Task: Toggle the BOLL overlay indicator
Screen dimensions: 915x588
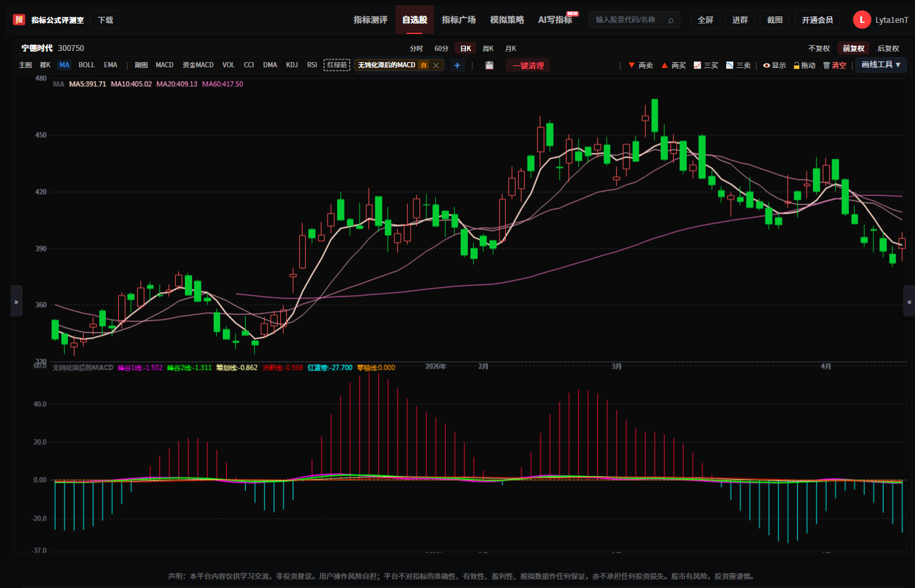Action: 86,65
